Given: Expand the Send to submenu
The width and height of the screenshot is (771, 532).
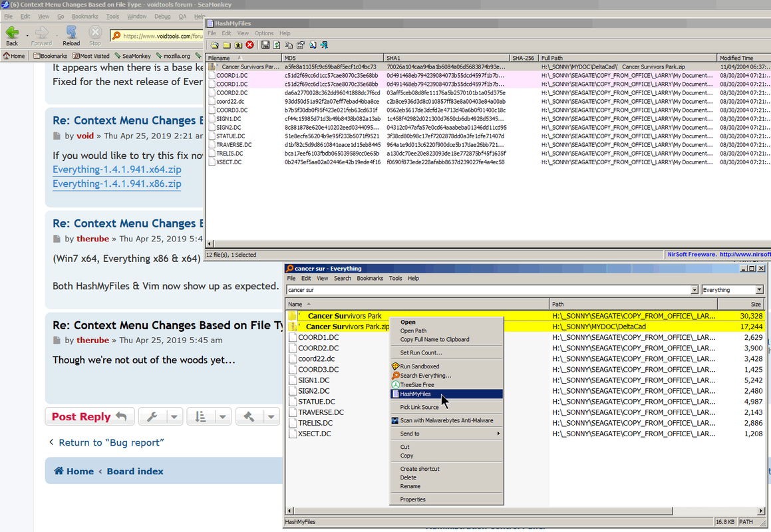Looking at the screenshot, I should click(x=446, y=434).
